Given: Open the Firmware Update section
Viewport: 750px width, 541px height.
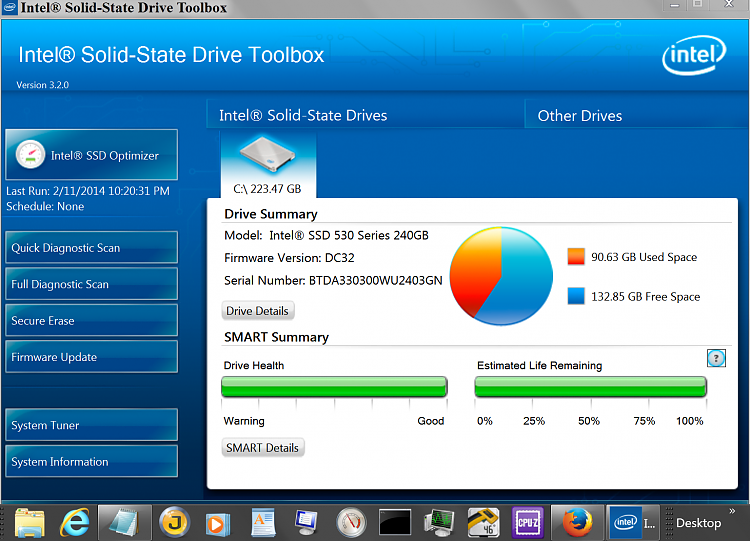Looking at the screenshot, I should pos(91,356).
